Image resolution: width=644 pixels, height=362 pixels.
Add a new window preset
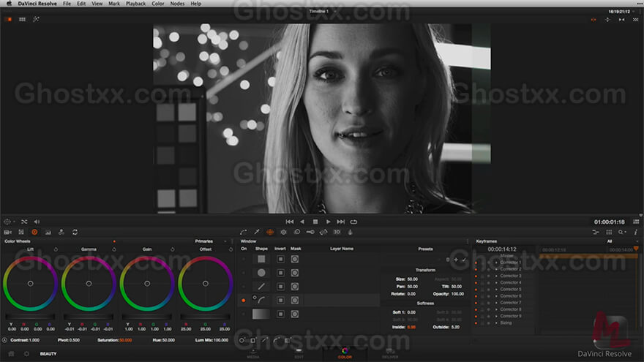point(456,260)
